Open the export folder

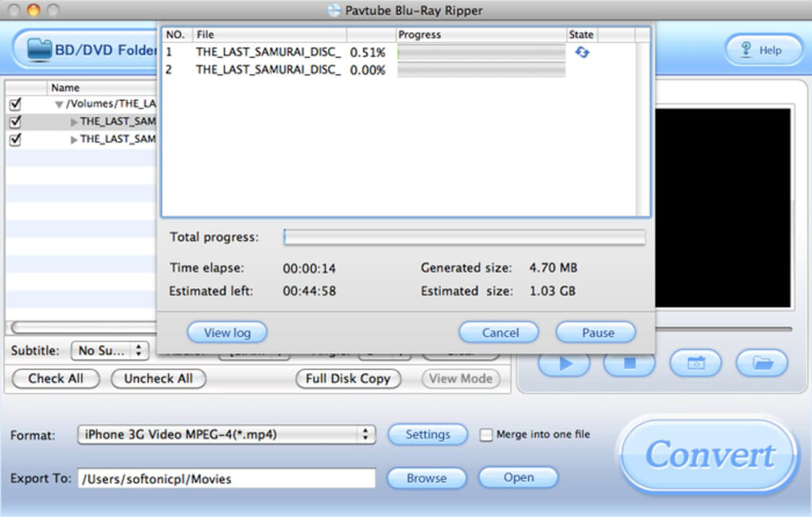pyautogui.click(x=518, y=477)
